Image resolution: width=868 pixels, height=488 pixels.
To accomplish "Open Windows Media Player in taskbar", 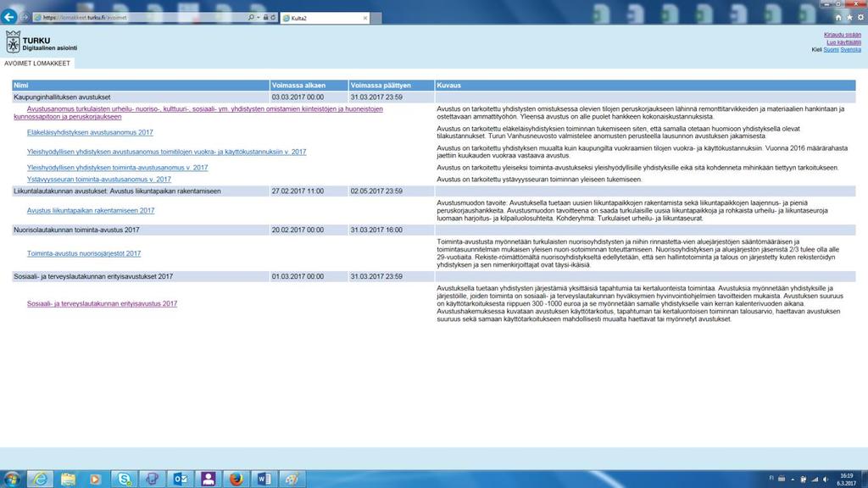I will pos(96,479).
